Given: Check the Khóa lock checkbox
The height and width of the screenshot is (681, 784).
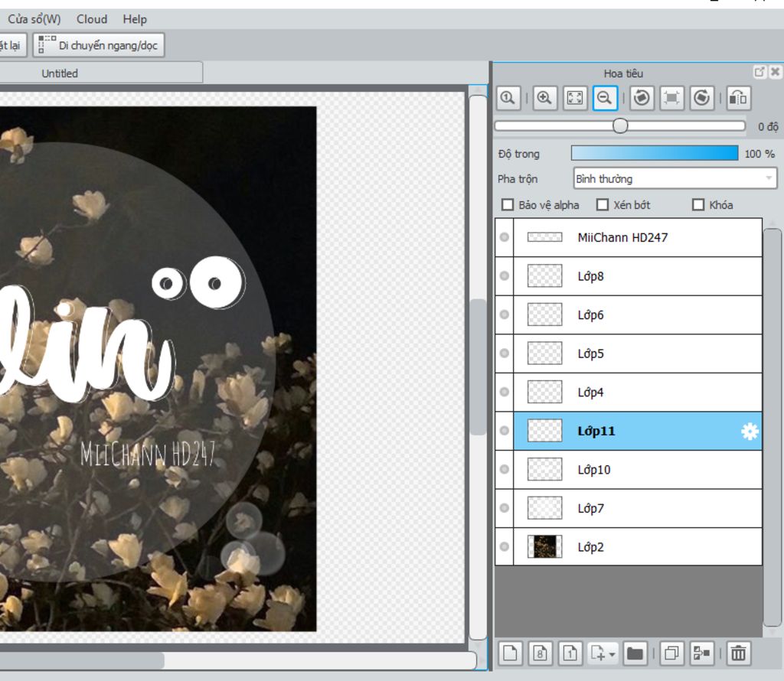Looking at the screenshot, I should click(x=698, y=205).
